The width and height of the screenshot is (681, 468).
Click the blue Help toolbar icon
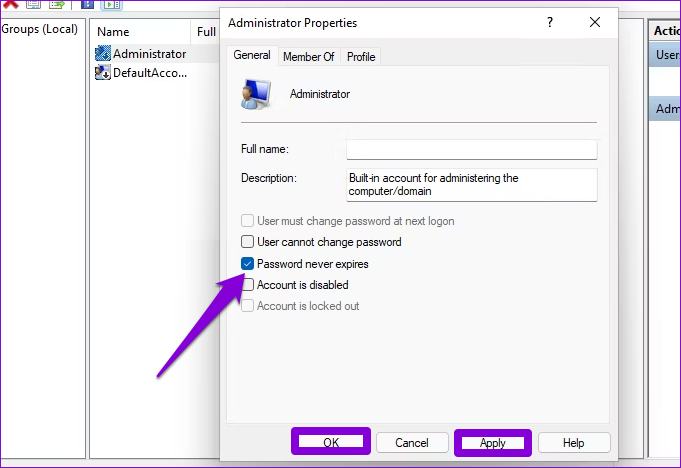click(x=87, y=4)
